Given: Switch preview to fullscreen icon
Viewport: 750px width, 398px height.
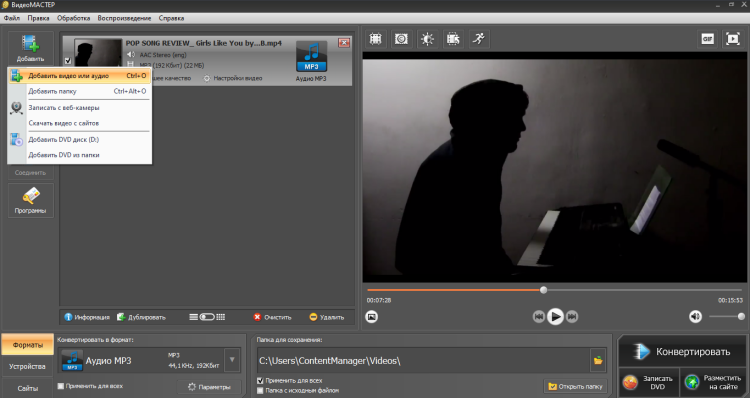Looking at the screenshot, I should click(733, 39).
